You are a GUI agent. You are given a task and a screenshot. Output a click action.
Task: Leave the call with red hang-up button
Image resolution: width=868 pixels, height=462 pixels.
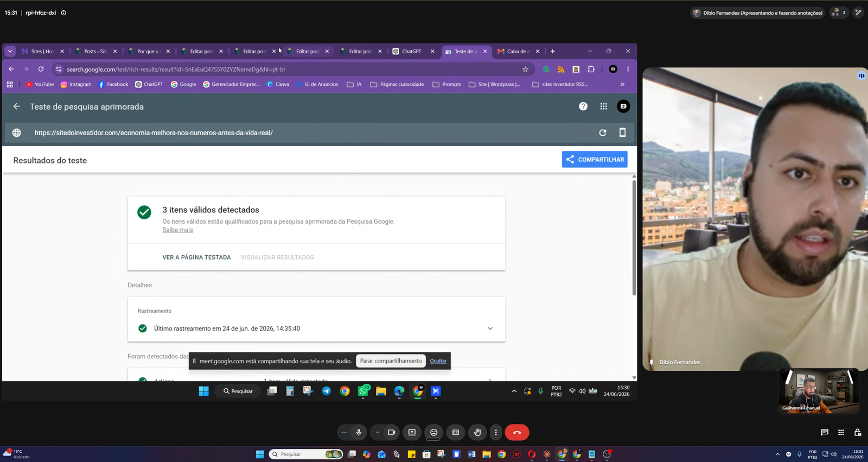tap(517, 433)
